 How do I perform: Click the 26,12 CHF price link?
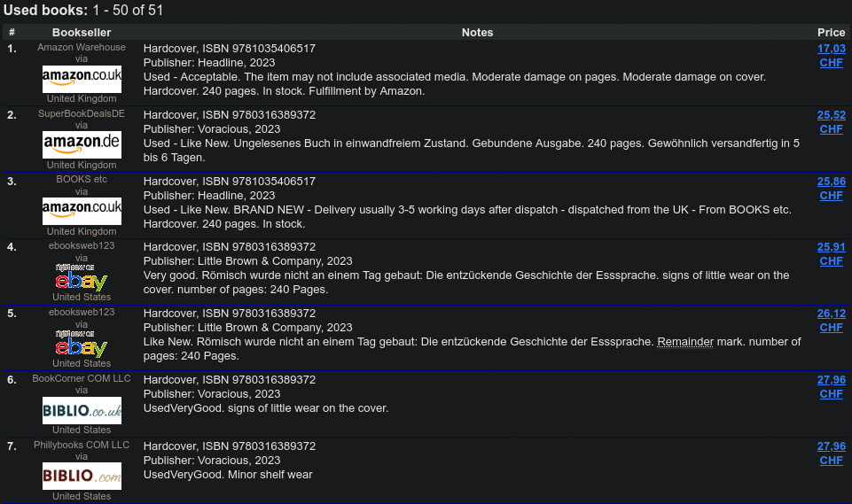[831, 321]
